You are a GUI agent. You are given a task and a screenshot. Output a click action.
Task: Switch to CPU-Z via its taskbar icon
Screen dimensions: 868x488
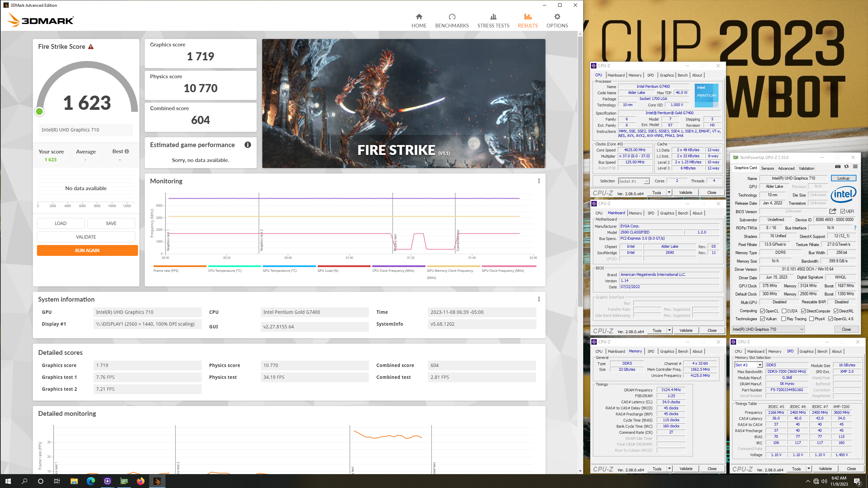107,481
